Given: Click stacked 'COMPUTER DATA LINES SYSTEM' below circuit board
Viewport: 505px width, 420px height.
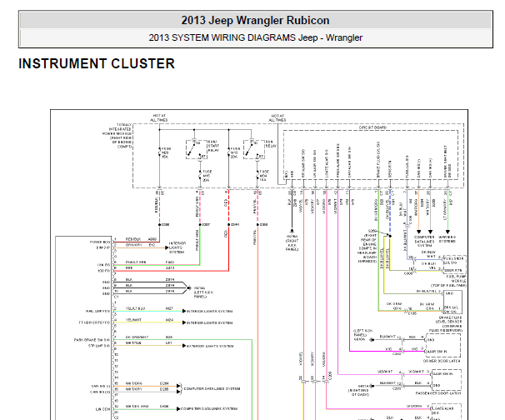Looking at the screenshot, I should (x=424, y=241).
